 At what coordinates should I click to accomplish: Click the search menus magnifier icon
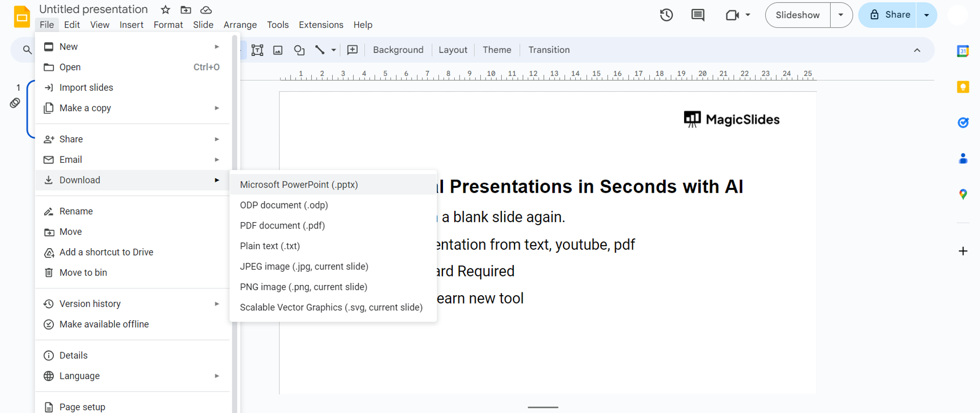[x=27, y=50]
